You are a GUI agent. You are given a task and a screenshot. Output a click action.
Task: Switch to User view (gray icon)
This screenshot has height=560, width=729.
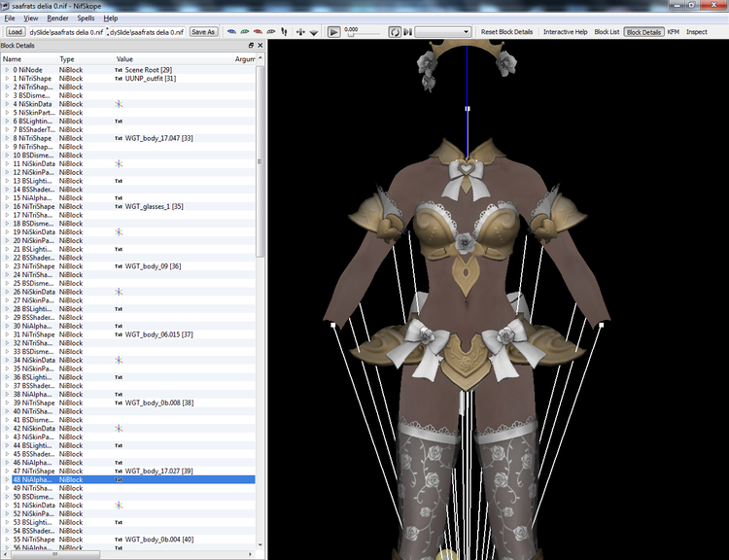tap(270, 32)
